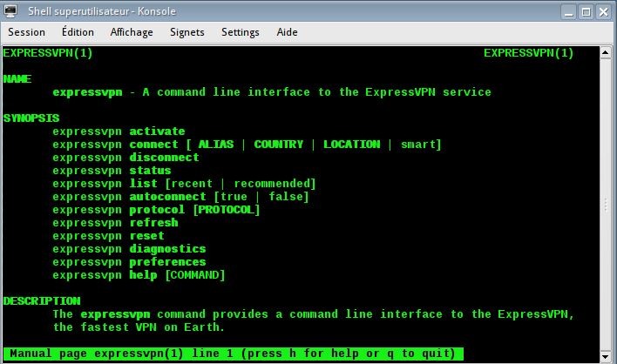Click the 'autoconnect' command text
Image resolution: width=617 pixels, height=364 pixels.
pyautogui.click(x=167, y=197)
